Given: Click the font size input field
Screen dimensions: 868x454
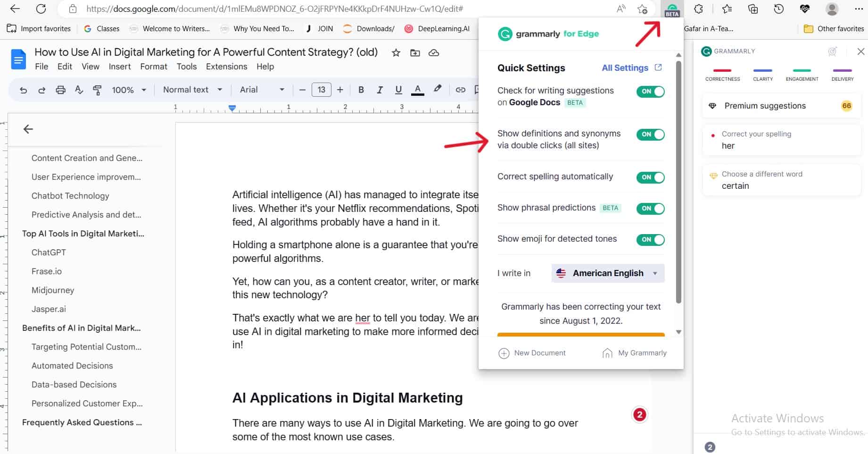Looking at the screenshot, I should (321, 89).
